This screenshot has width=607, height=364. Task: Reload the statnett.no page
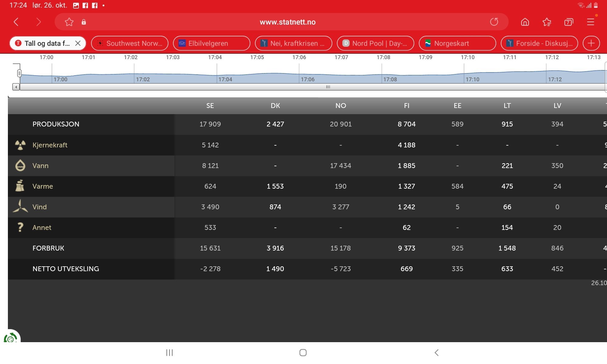click(x=494, y=22)
